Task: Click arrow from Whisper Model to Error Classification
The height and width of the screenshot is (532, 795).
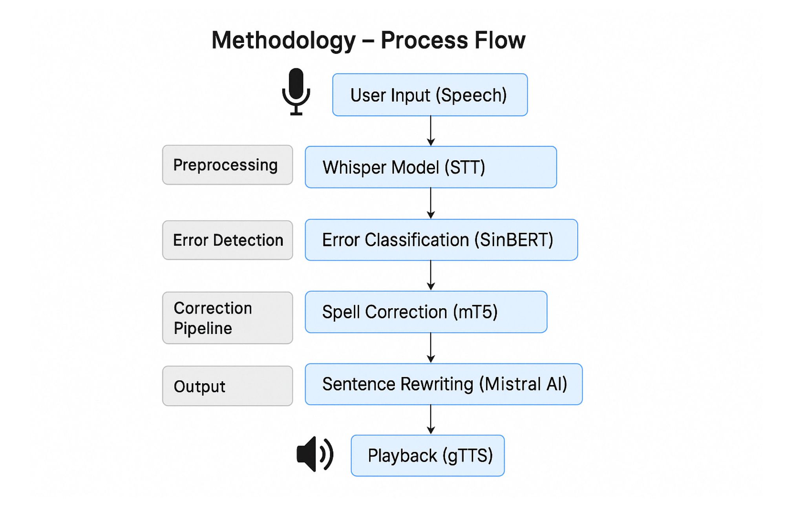Action: click(431, 203)
